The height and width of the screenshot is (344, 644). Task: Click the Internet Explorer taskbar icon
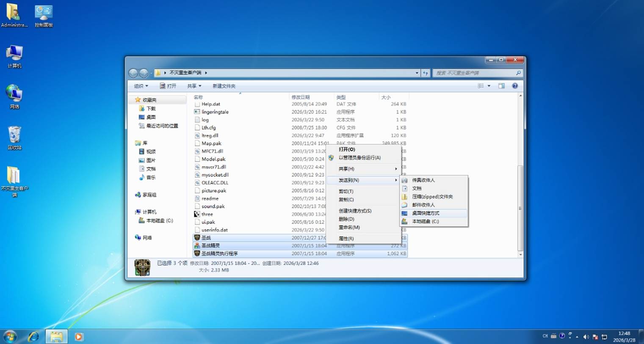point(33,337)
